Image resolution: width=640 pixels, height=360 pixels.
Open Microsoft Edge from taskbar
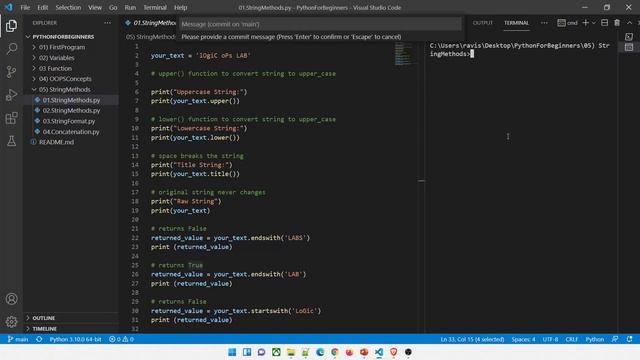320,352
